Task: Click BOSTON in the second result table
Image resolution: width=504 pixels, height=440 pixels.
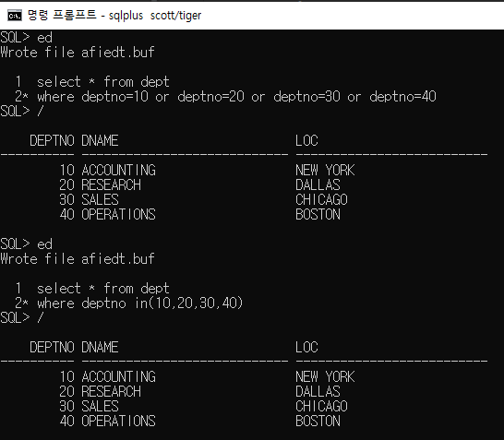Action: [318, 421]
